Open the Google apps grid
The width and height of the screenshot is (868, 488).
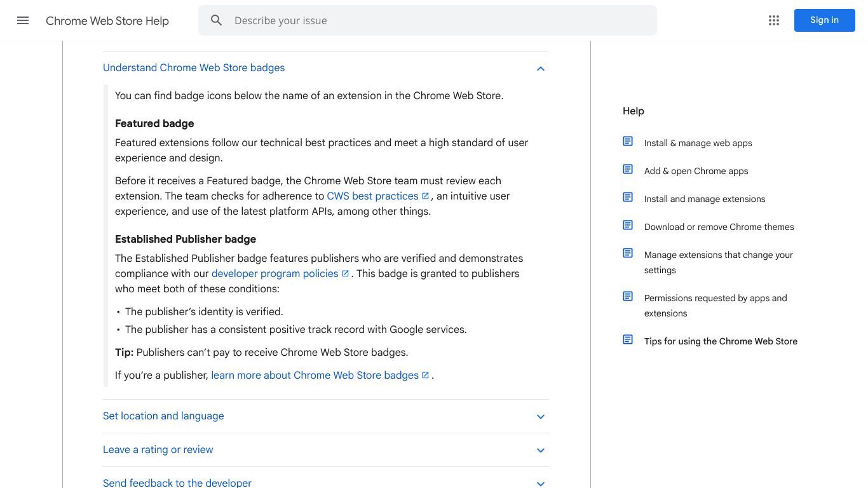(x=774, y=20)
